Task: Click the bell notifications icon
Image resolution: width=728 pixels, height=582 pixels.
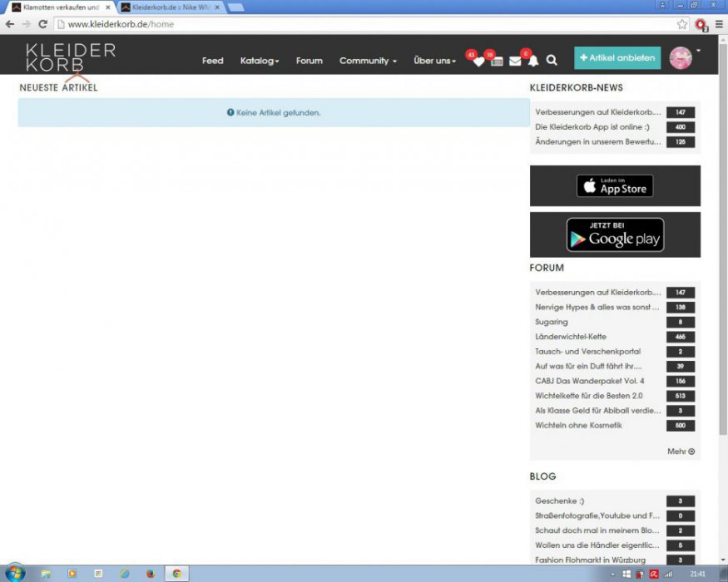Action: [533, 62]
